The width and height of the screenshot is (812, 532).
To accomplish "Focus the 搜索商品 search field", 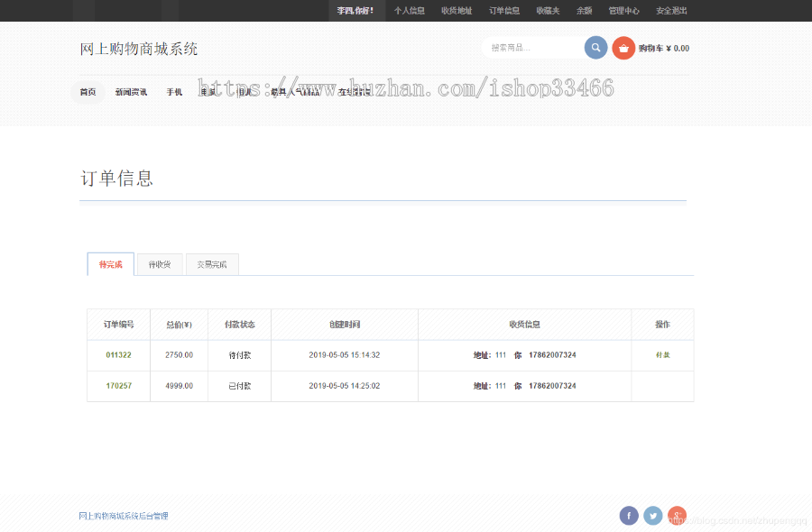I will pyautogui.click(x=533, y=48).
